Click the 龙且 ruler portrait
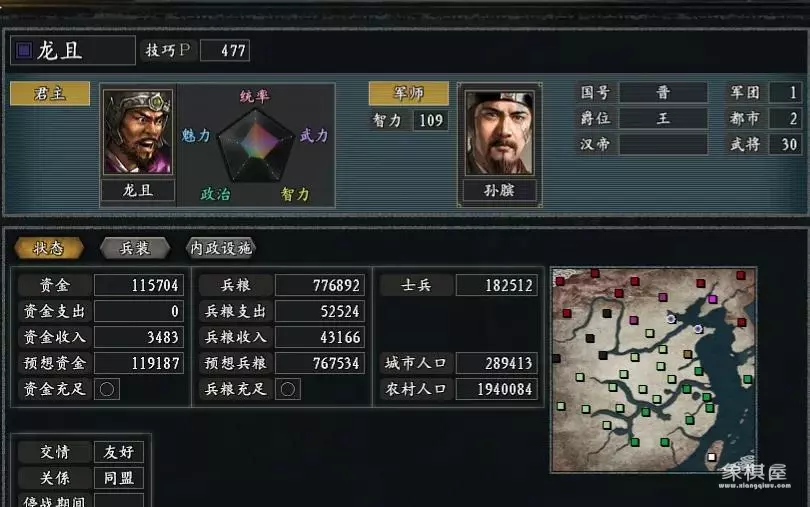The width and height of the screenshot is (810, 507). point(138,132)
